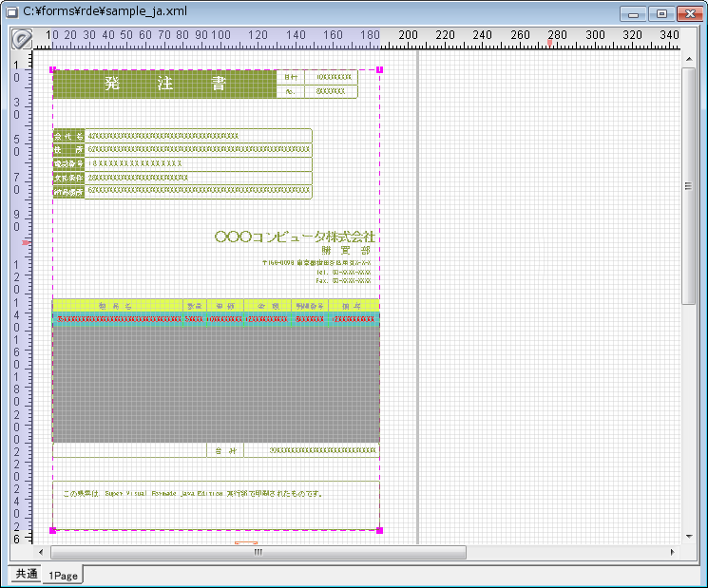Select the red detail number field
This screenshot has height=588, width=708.
[310, 319]
